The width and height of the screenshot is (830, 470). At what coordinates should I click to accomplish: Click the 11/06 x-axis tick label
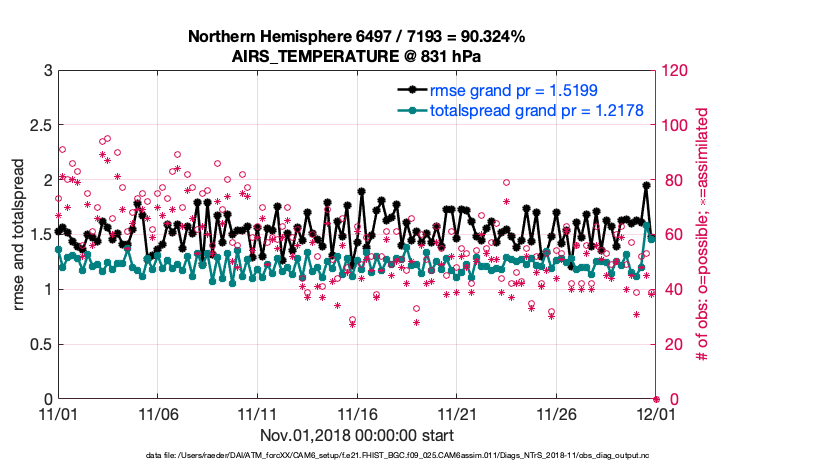[158, 414]
